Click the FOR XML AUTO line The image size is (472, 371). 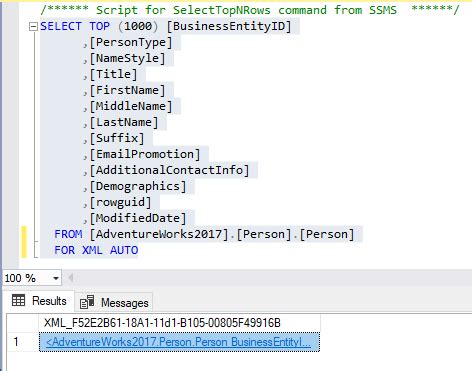pyautogui.click(x=96, y=250)
